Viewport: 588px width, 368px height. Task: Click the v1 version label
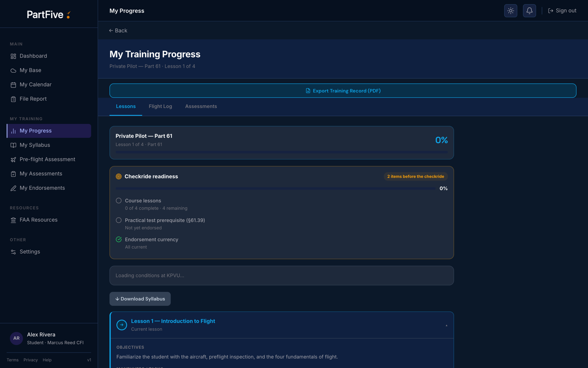[x=89, y=360]
